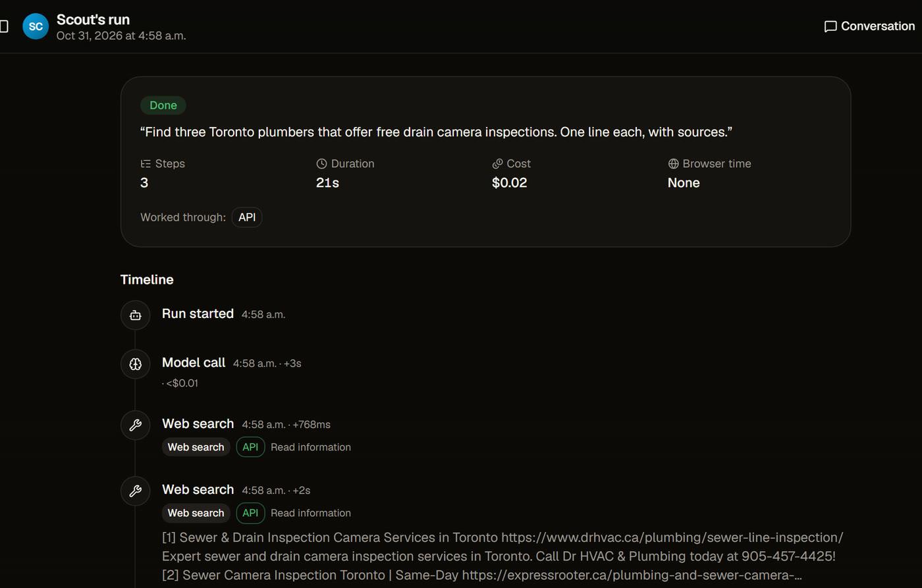
Task: Click the SC avatar icon
Action: 36,26
